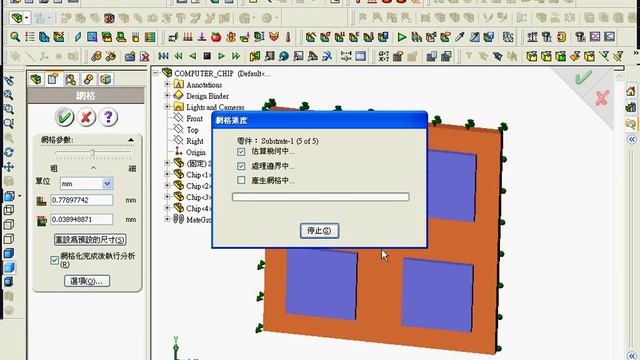The image size is (640, 360).
Task: Click the rewind double arrow icon
Action: pos(178,56)
